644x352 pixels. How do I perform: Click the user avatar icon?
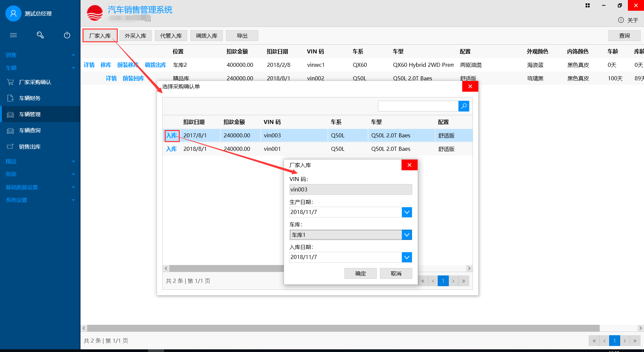pyautogui.click(x=13, y=13)
